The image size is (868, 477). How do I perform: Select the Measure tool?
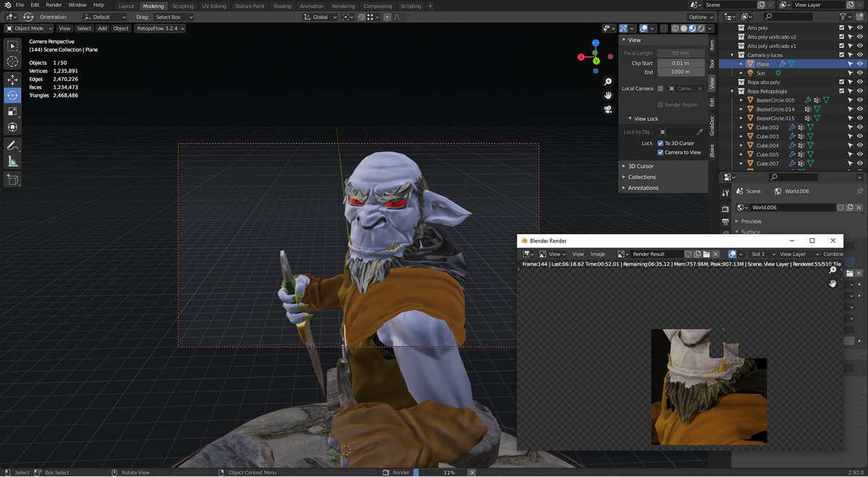[12, 161]
